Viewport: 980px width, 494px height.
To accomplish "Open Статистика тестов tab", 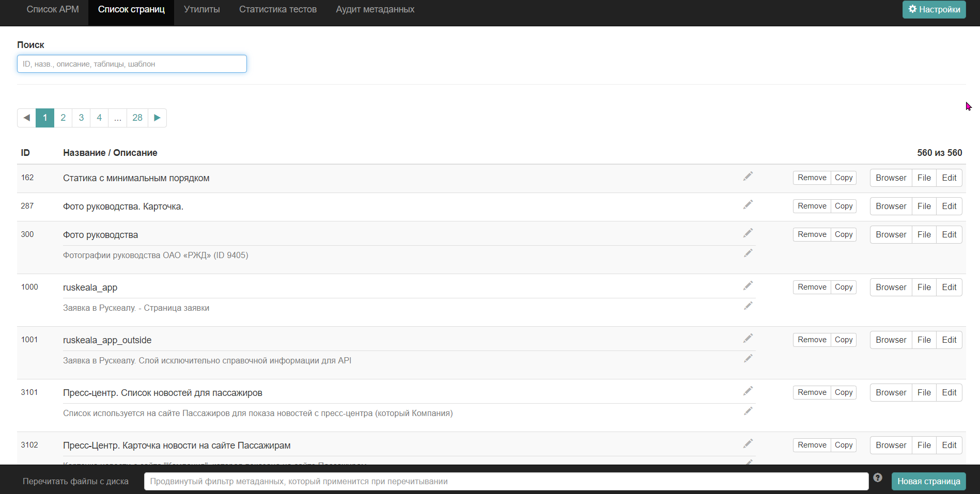I will (278, 9).
